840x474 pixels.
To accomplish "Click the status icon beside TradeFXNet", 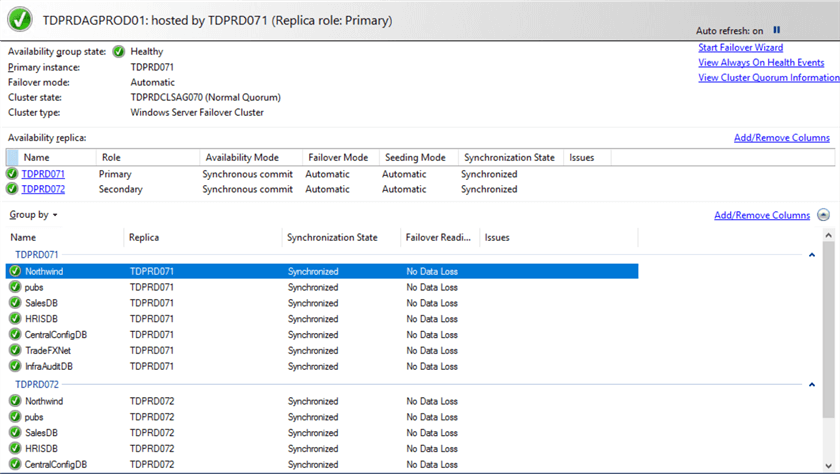I will point(15,351).
